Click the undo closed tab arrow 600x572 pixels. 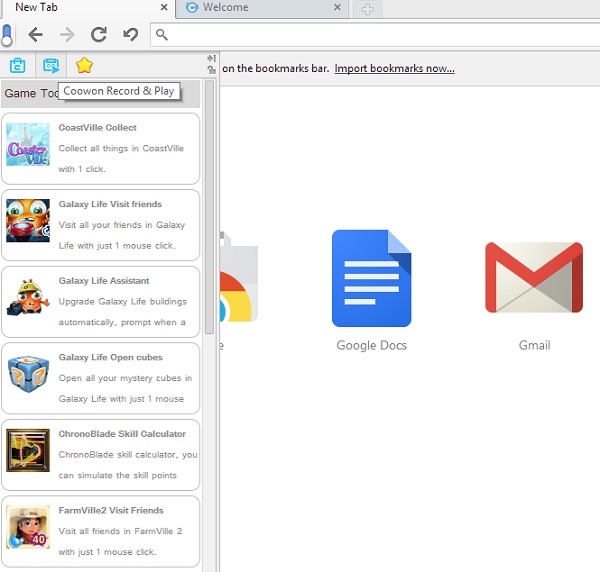(x=130, y=35)
